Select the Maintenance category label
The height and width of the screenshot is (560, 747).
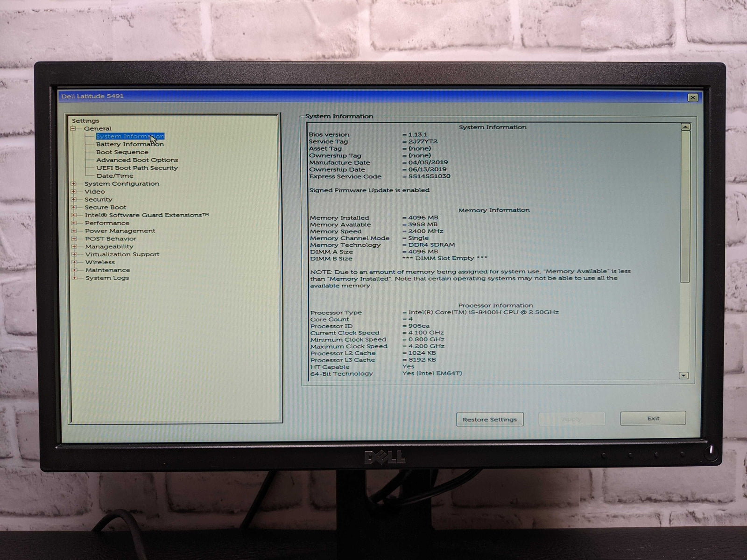pyautogui.click(x=108, y=270)
